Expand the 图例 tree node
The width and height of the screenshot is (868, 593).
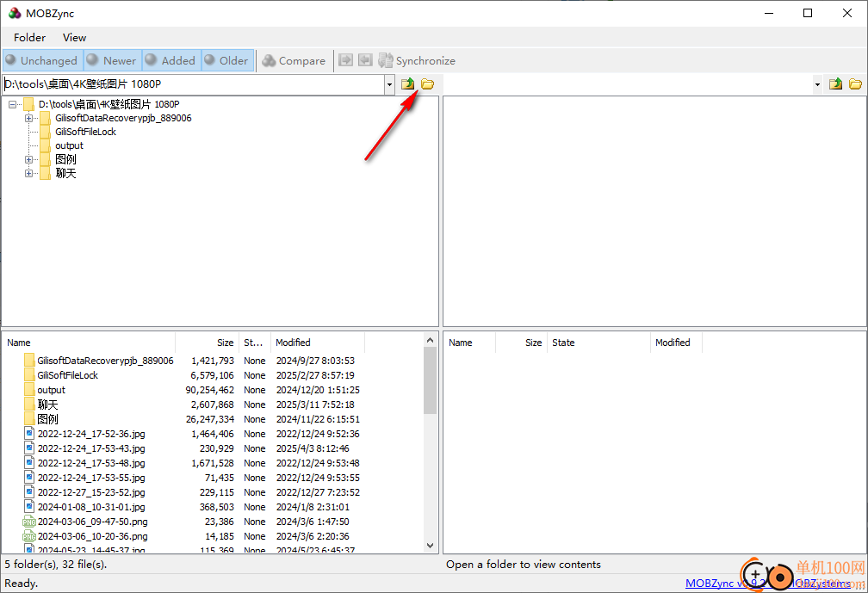(28, 159)
